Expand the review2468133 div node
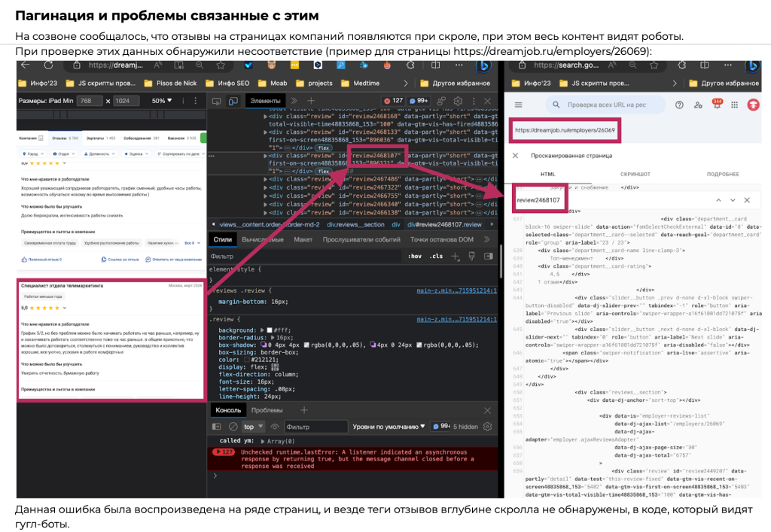This screenshot has height=532, width=771. pos(266,132)
